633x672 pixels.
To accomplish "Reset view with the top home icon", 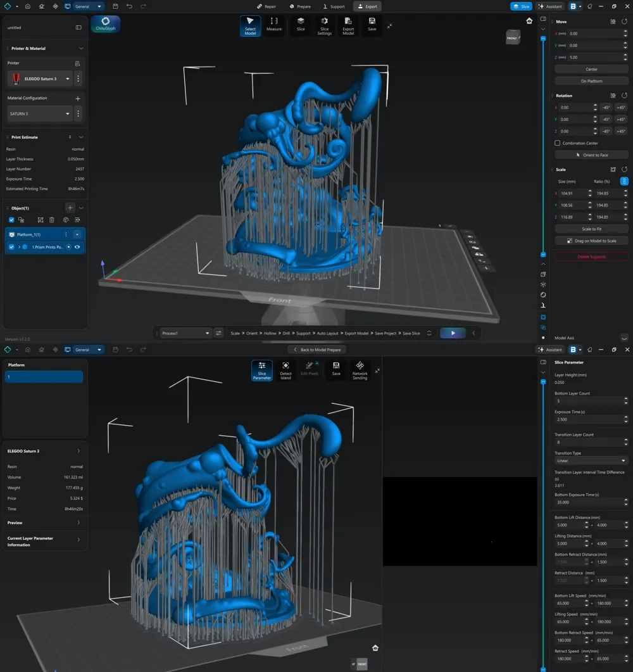I will [x=529, y=21].
